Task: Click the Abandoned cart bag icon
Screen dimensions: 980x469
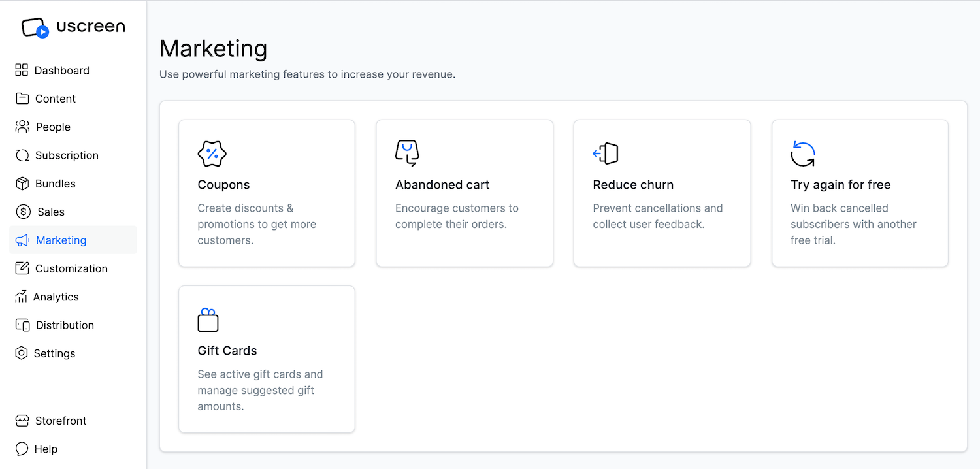Action: 407,154
